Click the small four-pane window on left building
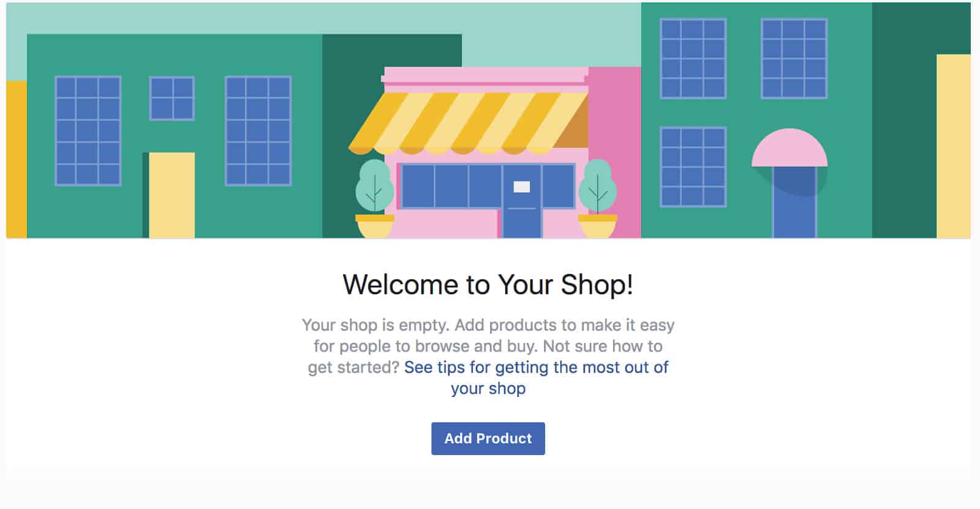The image size is (980, 509). (x=171, y=98)
